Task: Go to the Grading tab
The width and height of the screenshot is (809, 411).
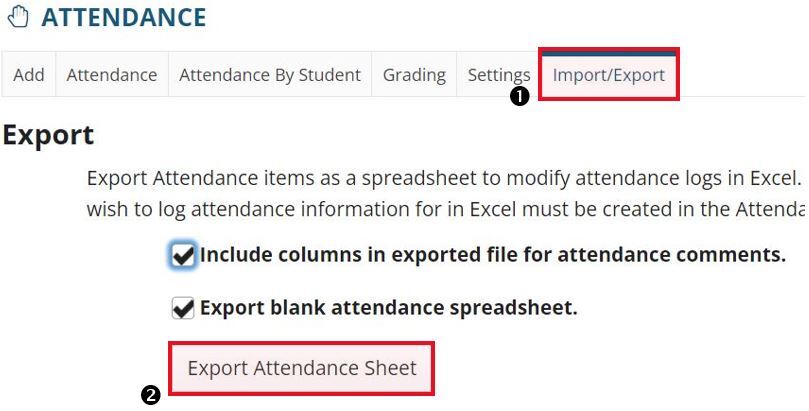Action: (414, 75)
